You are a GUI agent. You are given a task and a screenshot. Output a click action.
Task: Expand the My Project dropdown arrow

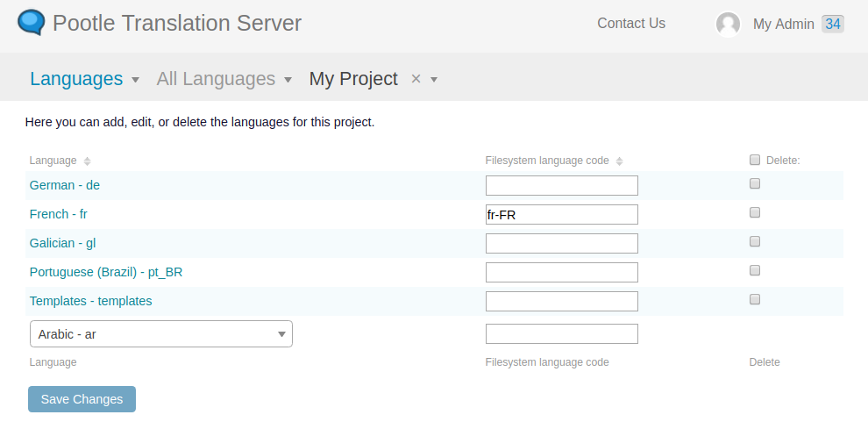(x=434, y=80)
